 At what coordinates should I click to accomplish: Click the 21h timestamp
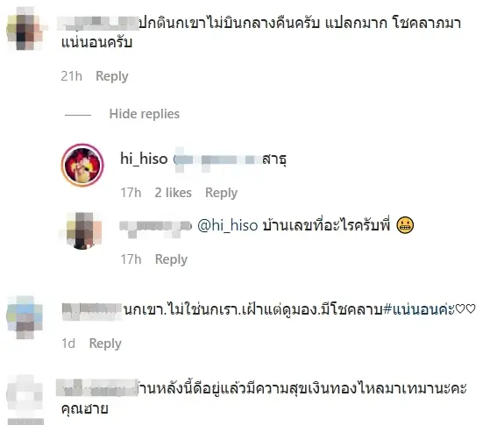click(x=71, y=76)
